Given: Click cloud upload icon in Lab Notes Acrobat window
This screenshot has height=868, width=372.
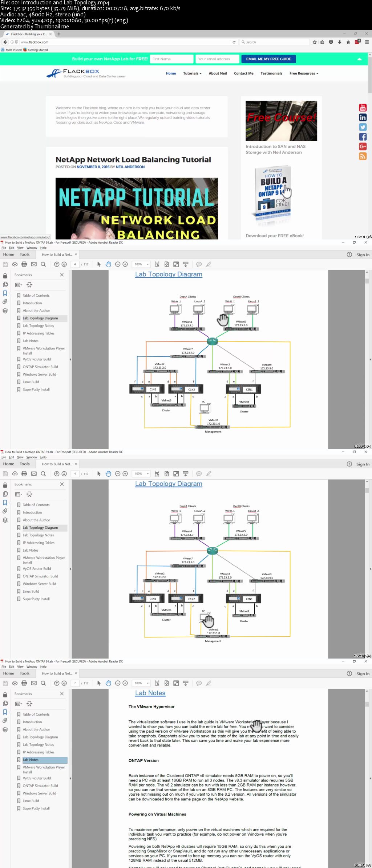Looking at the screenshot, I should pyautogui.click(x=15, y=683).
